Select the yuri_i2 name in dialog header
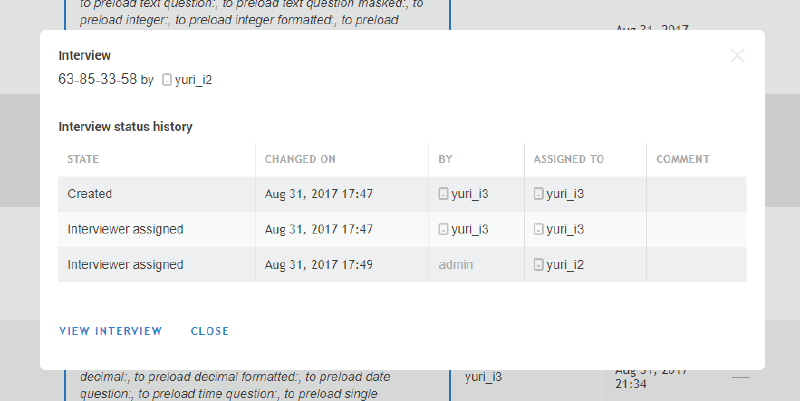Image resolution: width=800 pixels, height=401 pixels. pyautogui.click(x=193, y=80)
